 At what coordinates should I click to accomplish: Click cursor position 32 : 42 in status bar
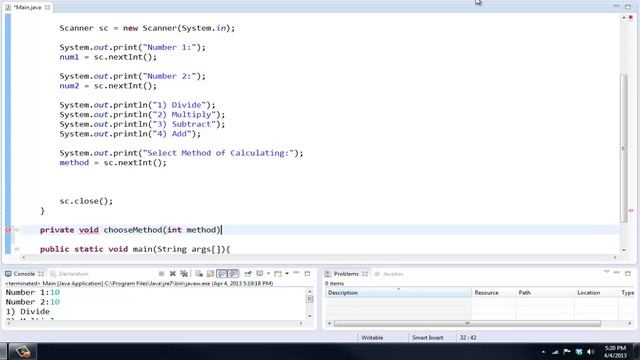pyautogui.click(x=468, y=338)
